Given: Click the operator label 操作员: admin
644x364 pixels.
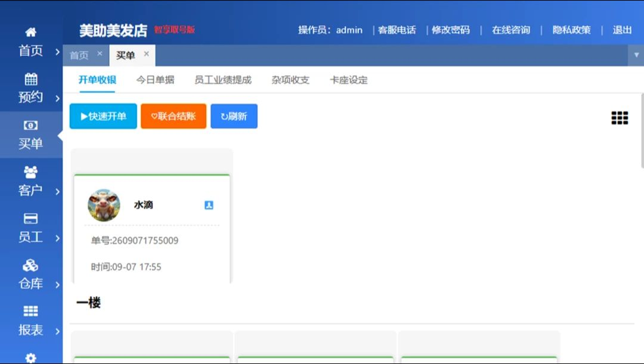Looking at the screenshot, I should point(330,30).
